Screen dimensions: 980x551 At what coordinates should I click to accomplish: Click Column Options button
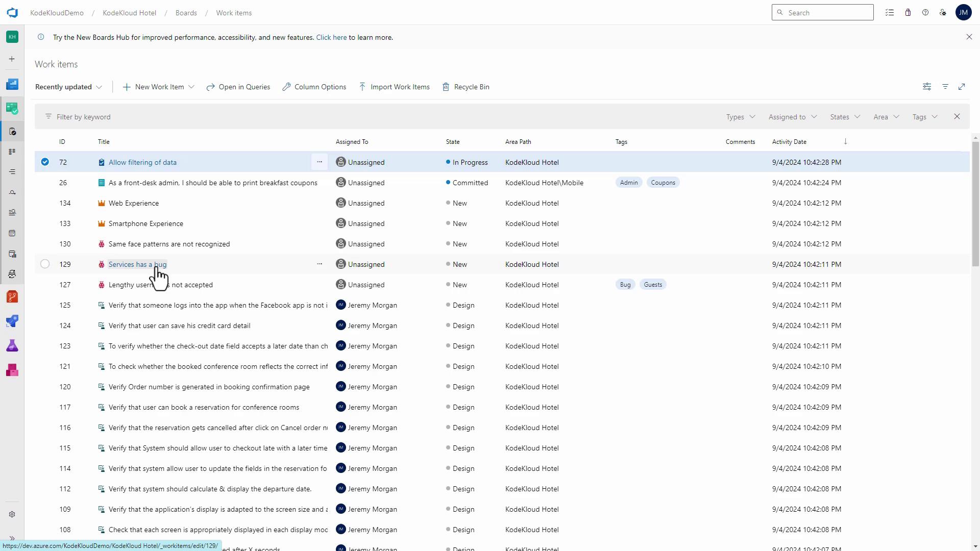coord(314,87)
